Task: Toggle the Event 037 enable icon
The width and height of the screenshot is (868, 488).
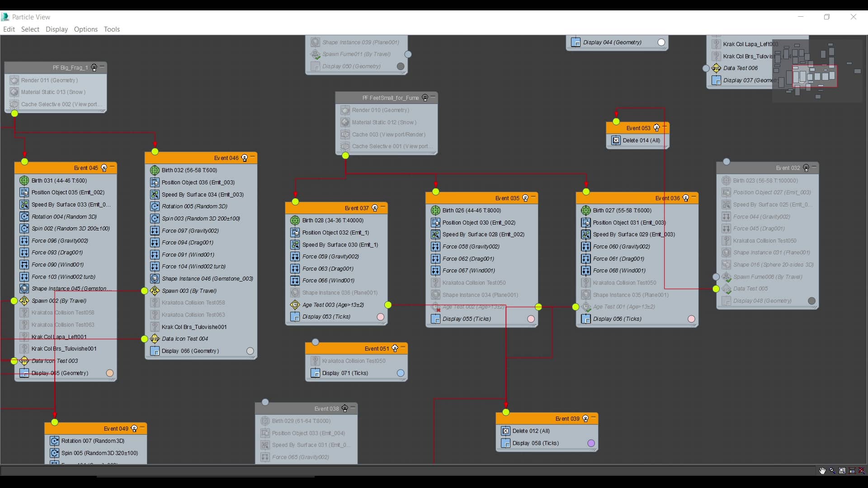Action: (374, 208)
